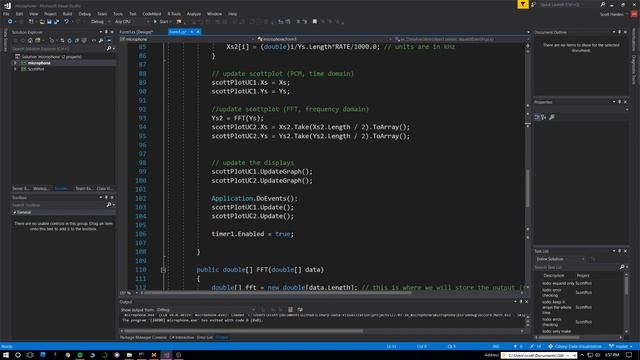Click the Quick Launch magnifier icon

[x=602, y=4]
